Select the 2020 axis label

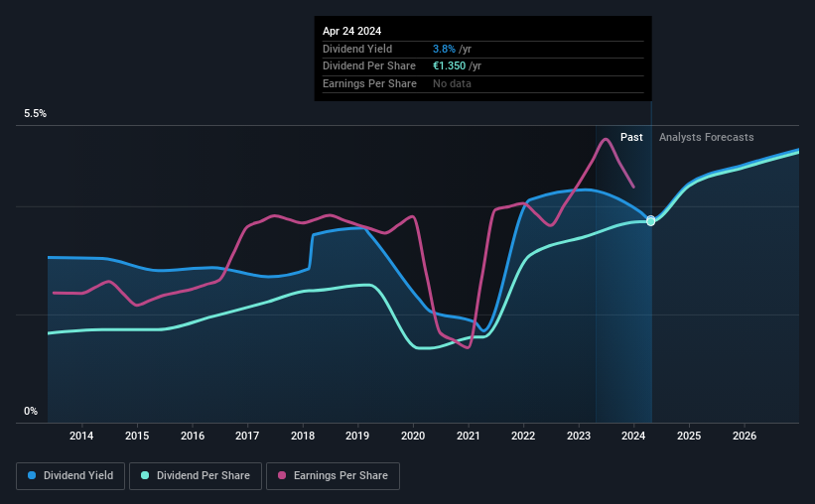tap(413, 436)
